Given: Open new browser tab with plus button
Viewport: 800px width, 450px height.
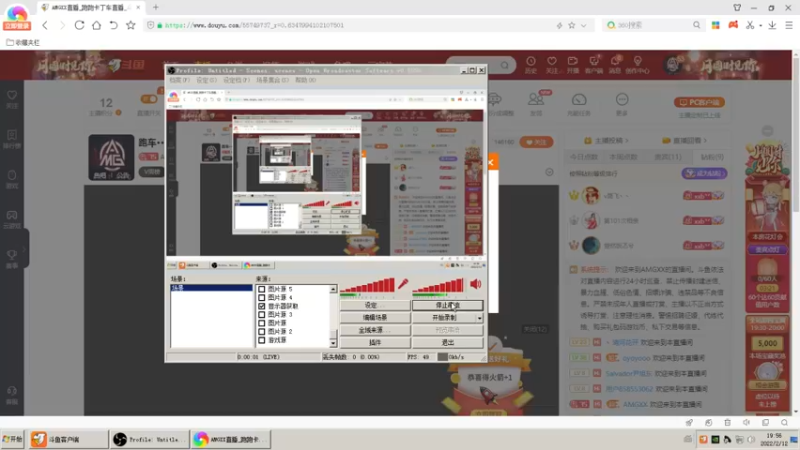Looking at the screenshot, I should click(156, 7).
